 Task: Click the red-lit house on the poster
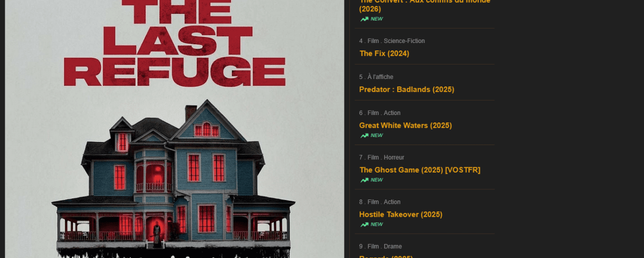pyautogui.click(x=173, y=175)
